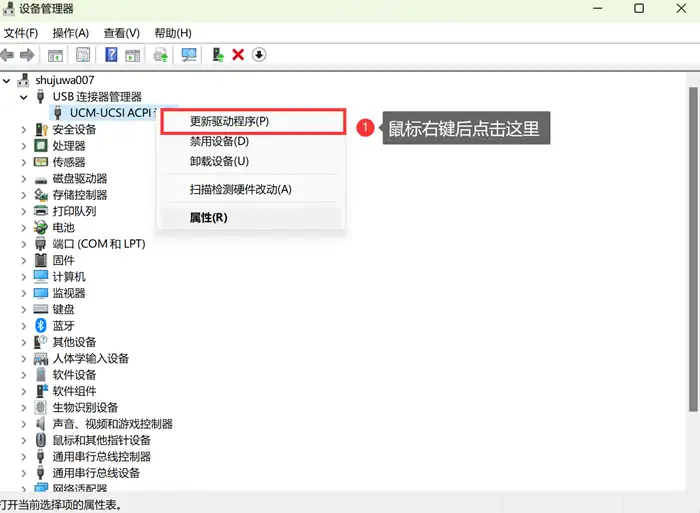Click the 生物识别设备 fingerprint icon

tap(41, 407)
